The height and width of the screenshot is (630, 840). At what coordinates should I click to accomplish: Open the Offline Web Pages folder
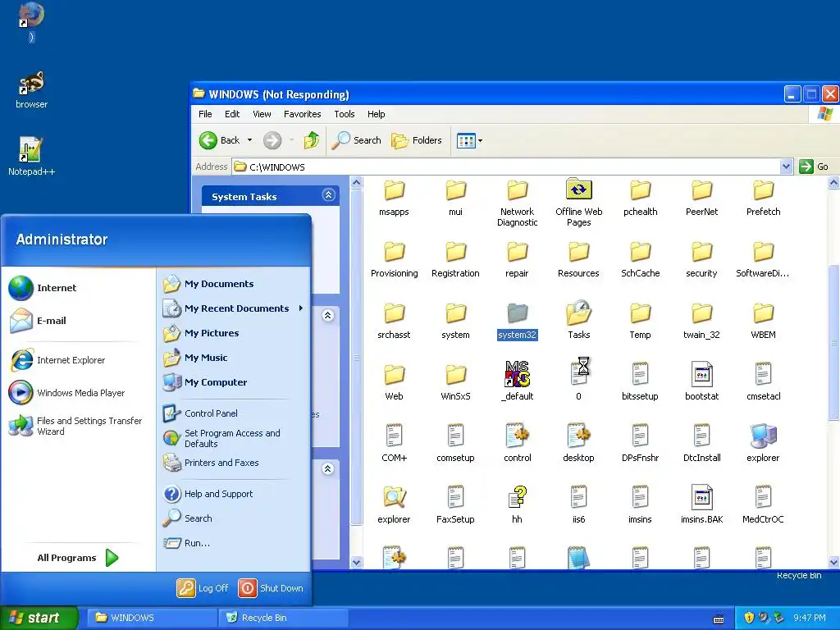click(x=578, y=202)
